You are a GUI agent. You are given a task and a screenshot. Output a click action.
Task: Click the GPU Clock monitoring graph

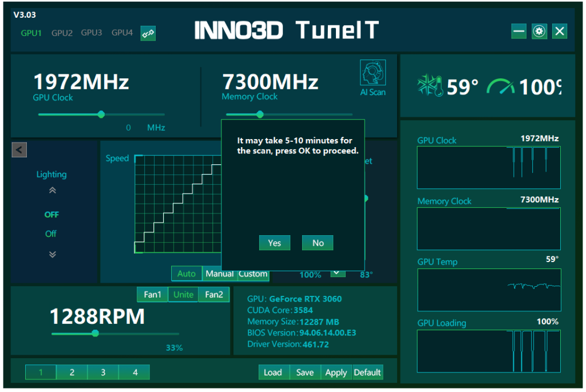pyautogui.click(x=489, y=168)
